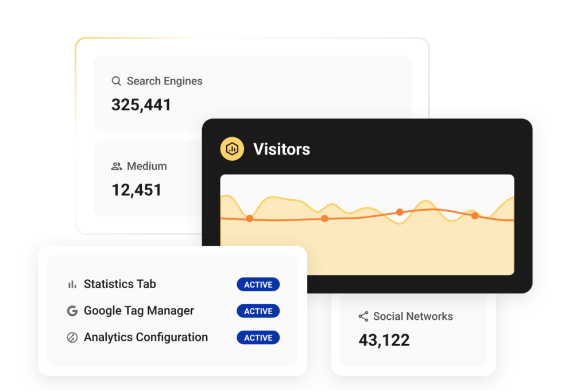Select the third orange data point on chart

coord(400,212)
